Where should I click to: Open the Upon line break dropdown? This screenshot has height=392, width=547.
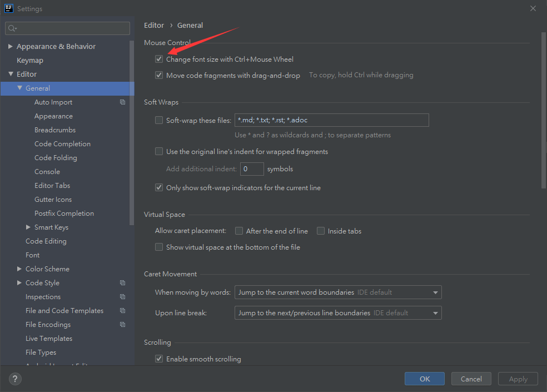[x=337, y=313]
